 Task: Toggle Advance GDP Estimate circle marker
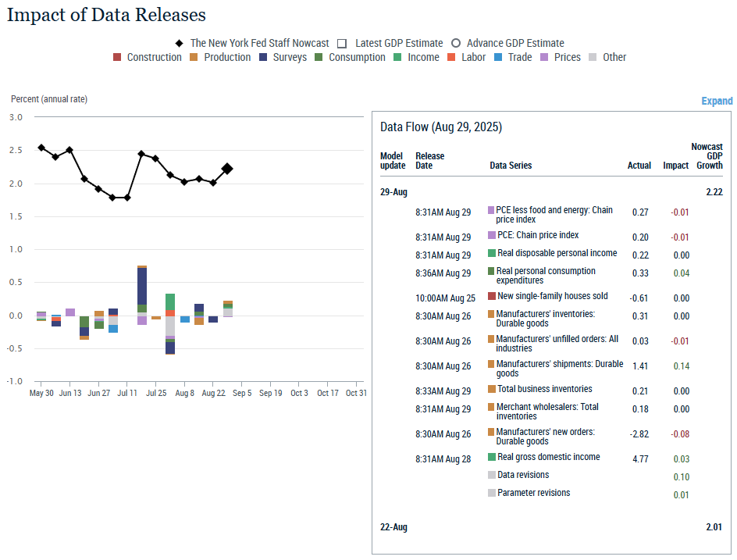456,43
